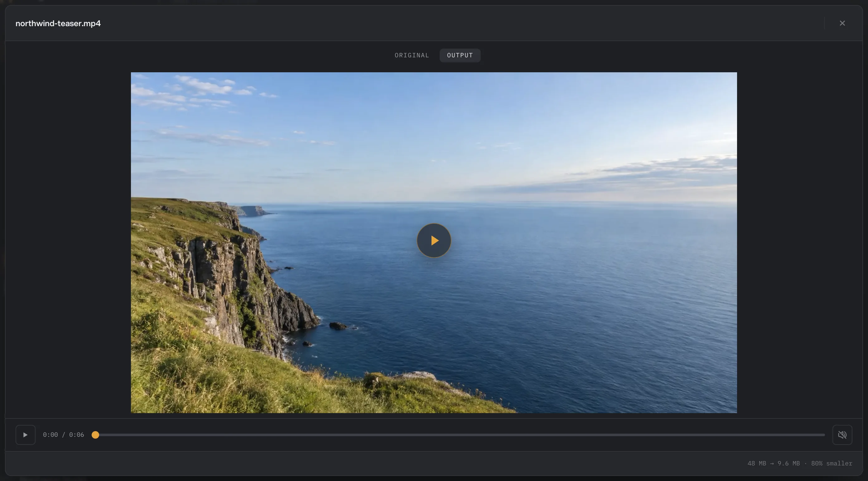Click the 0:00 / 0:06 time readout
Screen dimensions: 868x481
coord(63,435)
